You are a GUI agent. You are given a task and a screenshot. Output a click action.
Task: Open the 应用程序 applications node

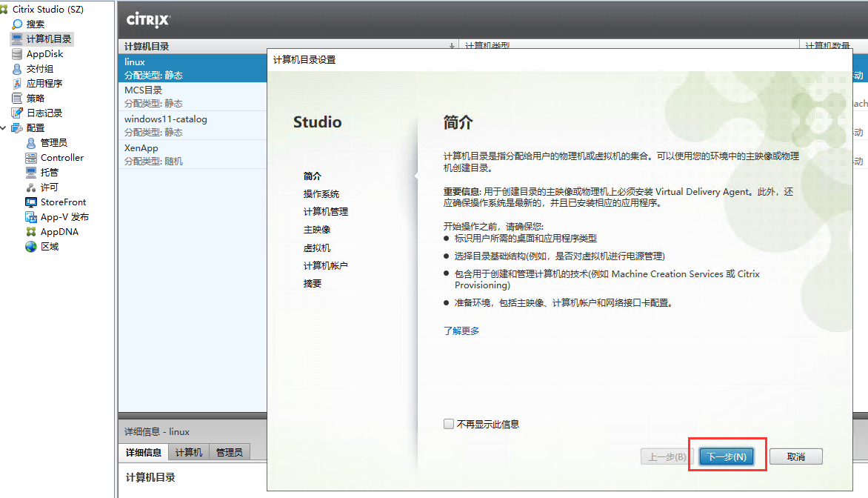[x=41, y=83]
